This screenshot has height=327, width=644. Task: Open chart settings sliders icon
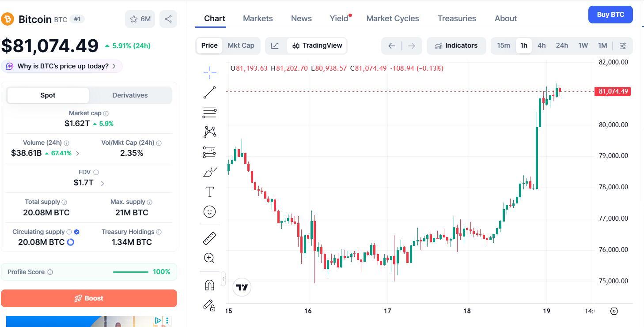623,45
